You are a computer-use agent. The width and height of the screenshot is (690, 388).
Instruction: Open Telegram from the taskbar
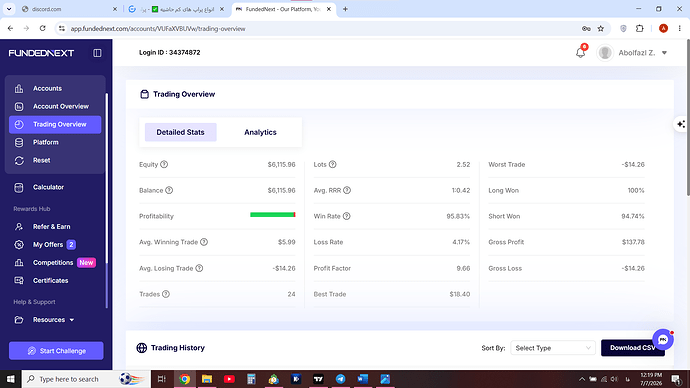[341, 379]
